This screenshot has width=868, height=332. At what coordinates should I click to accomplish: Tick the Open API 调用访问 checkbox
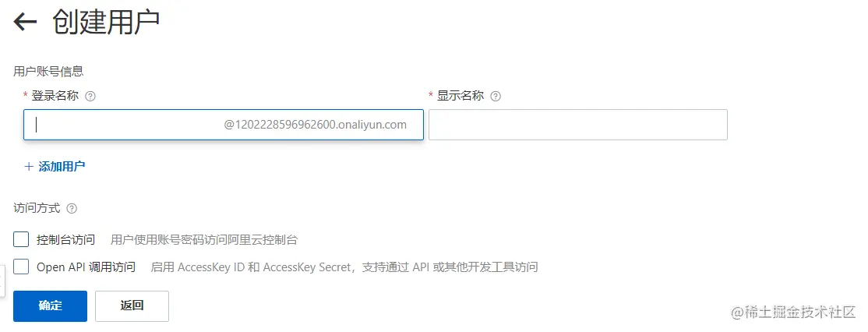21,267
